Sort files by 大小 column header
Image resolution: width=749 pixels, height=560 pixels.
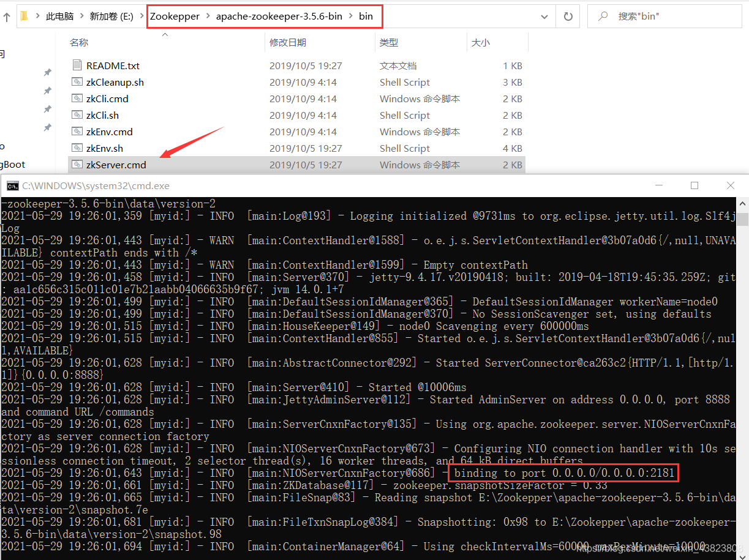[480, 42]
